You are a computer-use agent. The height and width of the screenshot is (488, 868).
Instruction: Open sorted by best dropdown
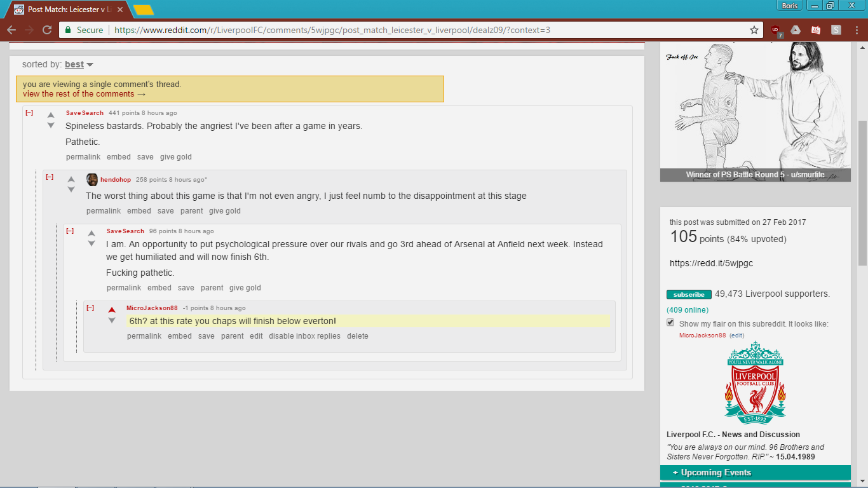pos(79,64)
